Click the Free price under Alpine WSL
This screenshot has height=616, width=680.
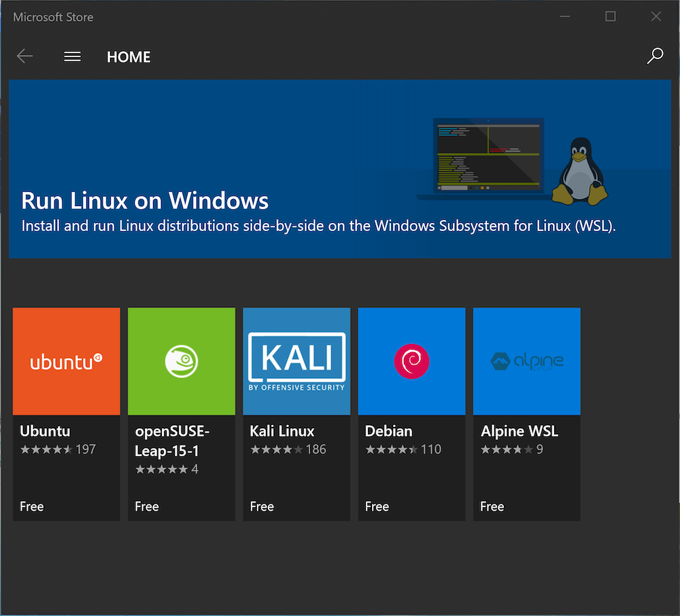492,507
